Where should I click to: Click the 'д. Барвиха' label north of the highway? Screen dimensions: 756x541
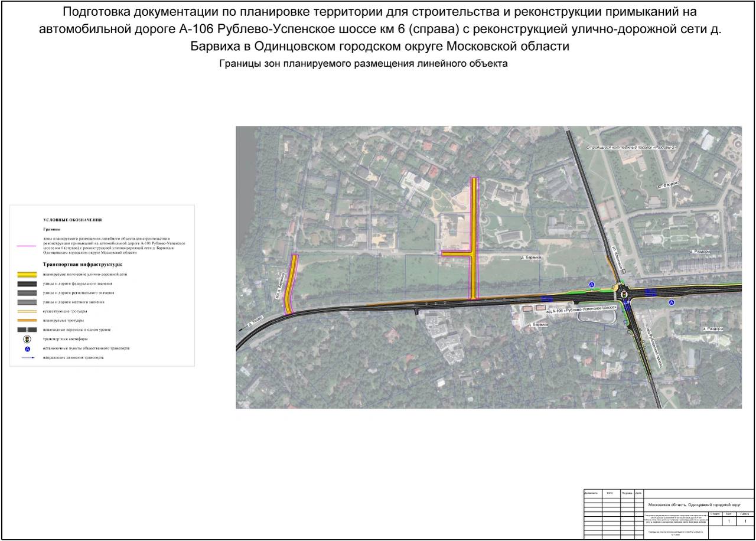point(531,258)
